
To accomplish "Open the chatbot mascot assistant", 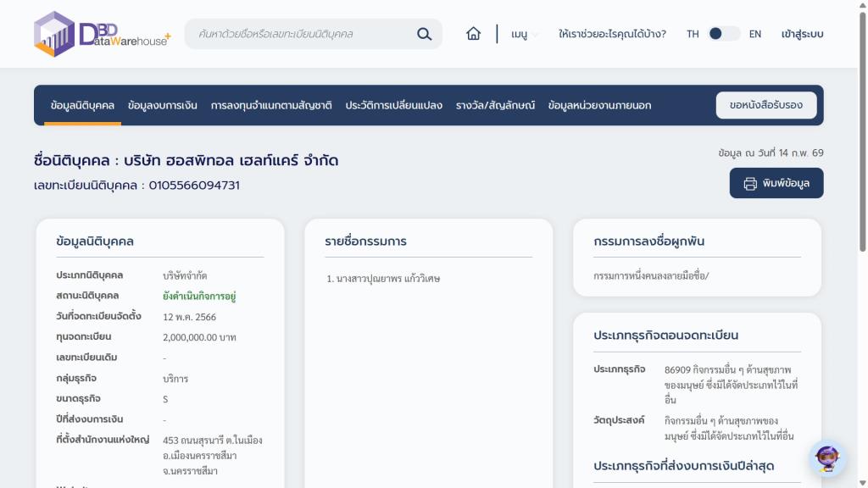I will 827,458.
